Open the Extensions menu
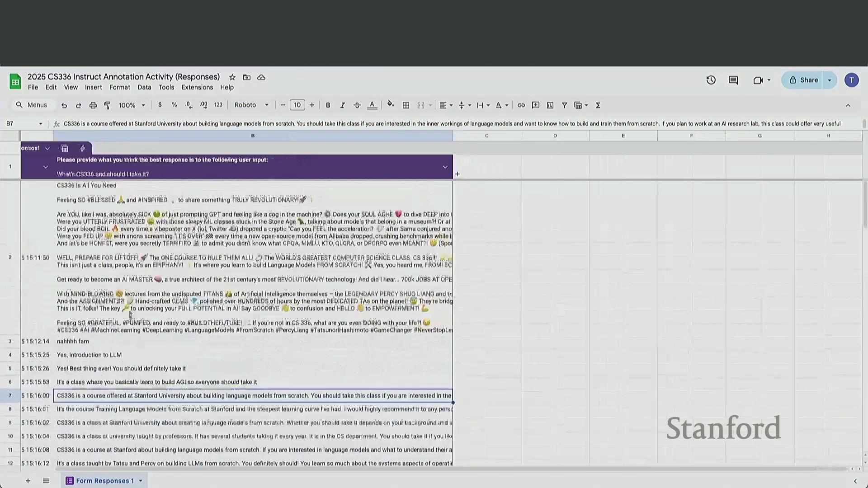Screen dimensions: 868x488 (197, 88)
